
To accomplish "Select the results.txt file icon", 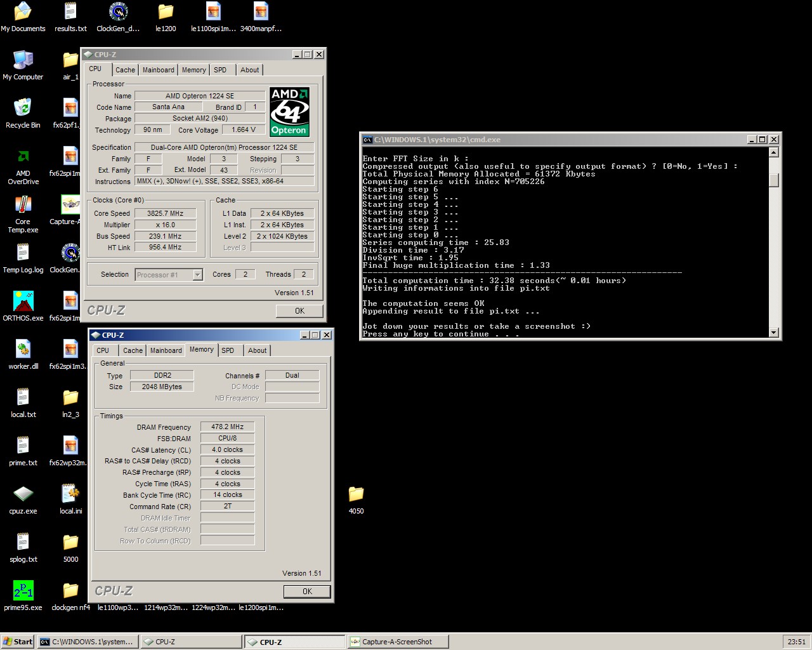I will click(70, 11).
